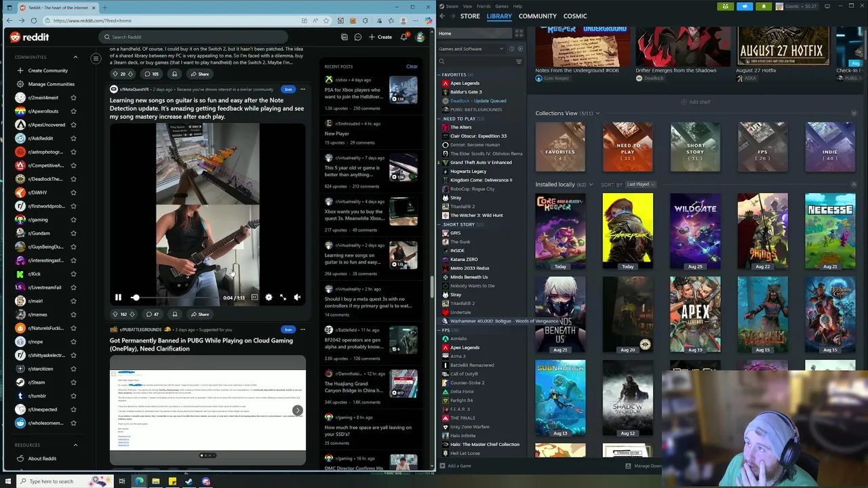Collapse the Resources section in Reddit sidebar

click(x=75, y=445)
